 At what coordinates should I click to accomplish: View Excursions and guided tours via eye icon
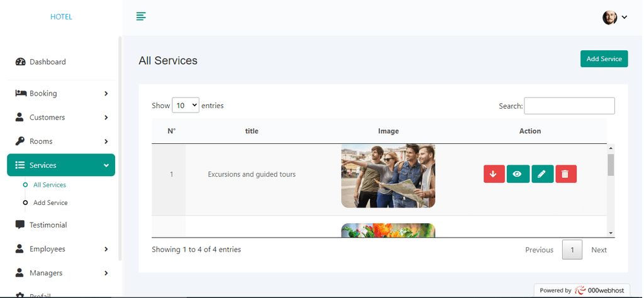point(518,174)
